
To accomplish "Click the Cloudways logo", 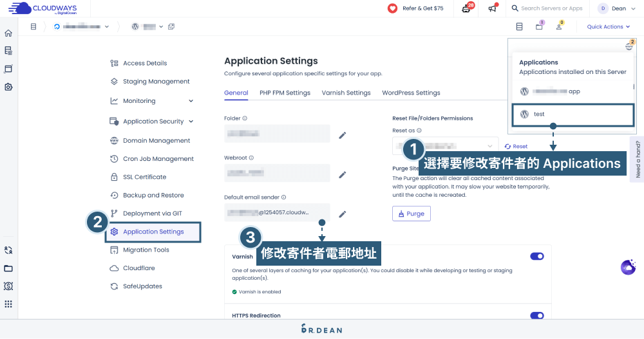I will coord(43,8).
